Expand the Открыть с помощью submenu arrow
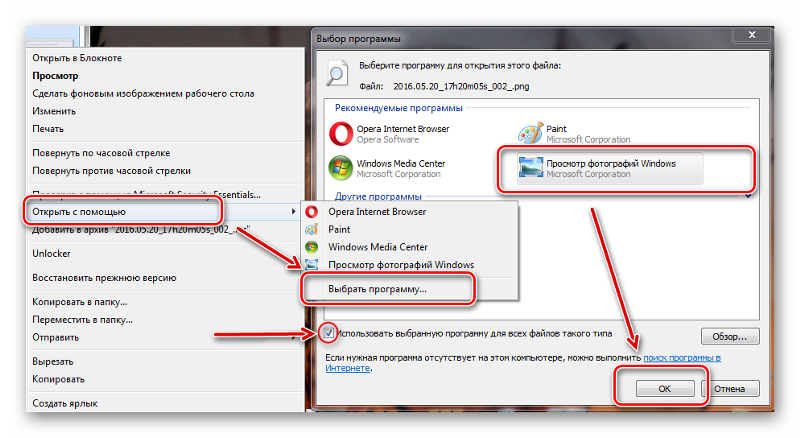This screenshot has width=800, height=438. tap(293, 211)
